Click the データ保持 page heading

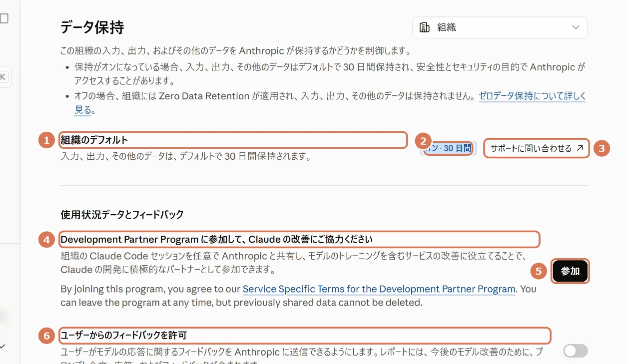pos(92,27)
